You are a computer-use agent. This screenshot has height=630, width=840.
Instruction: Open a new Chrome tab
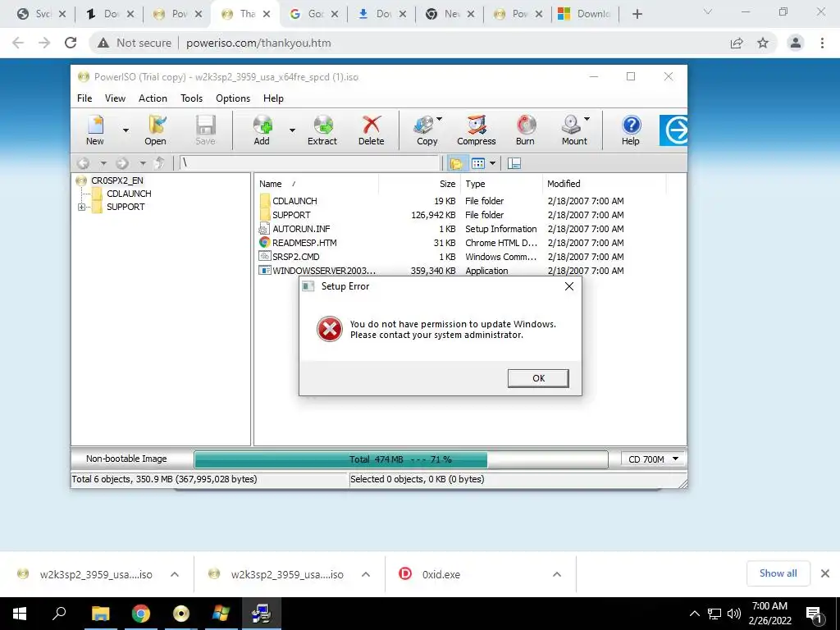coord(637,14)
